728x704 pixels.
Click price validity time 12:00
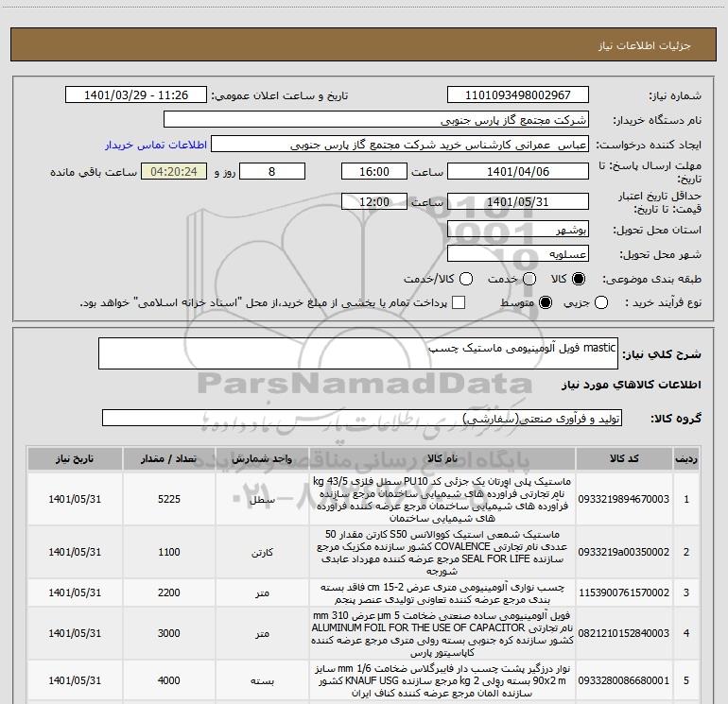point(374,201)
